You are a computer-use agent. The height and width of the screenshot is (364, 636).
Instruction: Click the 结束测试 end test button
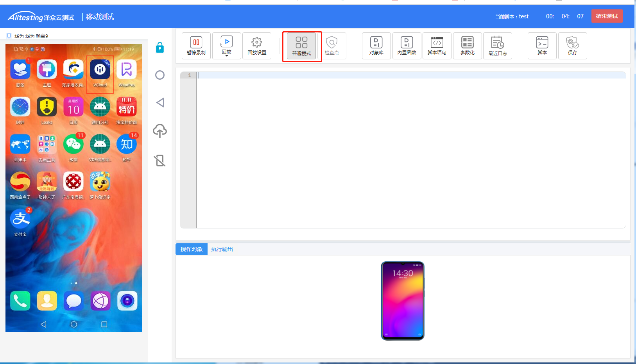click(x=607, y=16)
